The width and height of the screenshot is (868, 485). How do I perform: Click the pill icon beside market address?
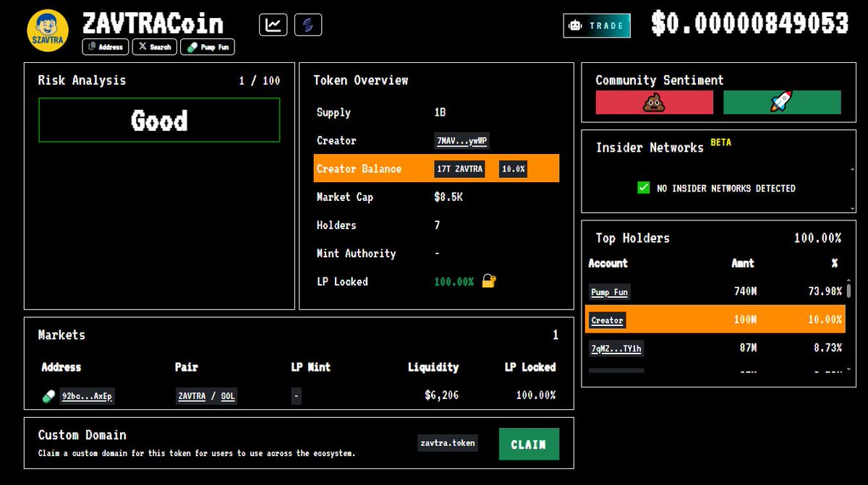(x=49, y=396)
